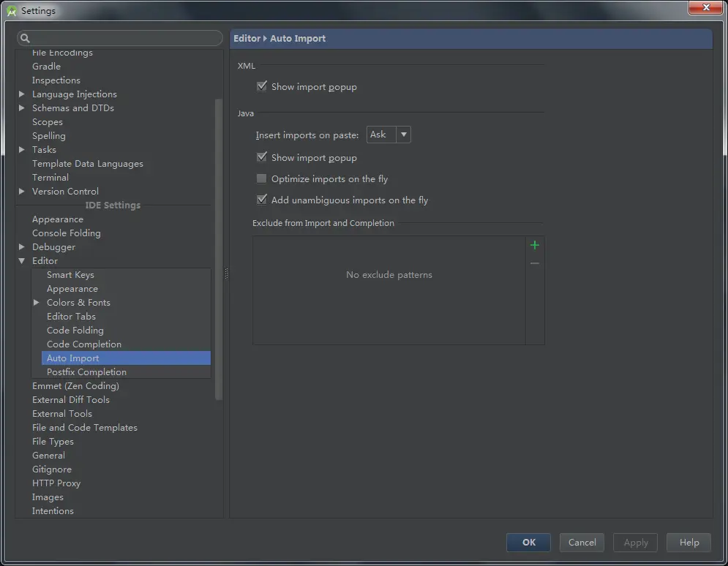The image size is (728, 566).
Task: Click the green plus to add exclude pattern
Action: pos(534,245)
